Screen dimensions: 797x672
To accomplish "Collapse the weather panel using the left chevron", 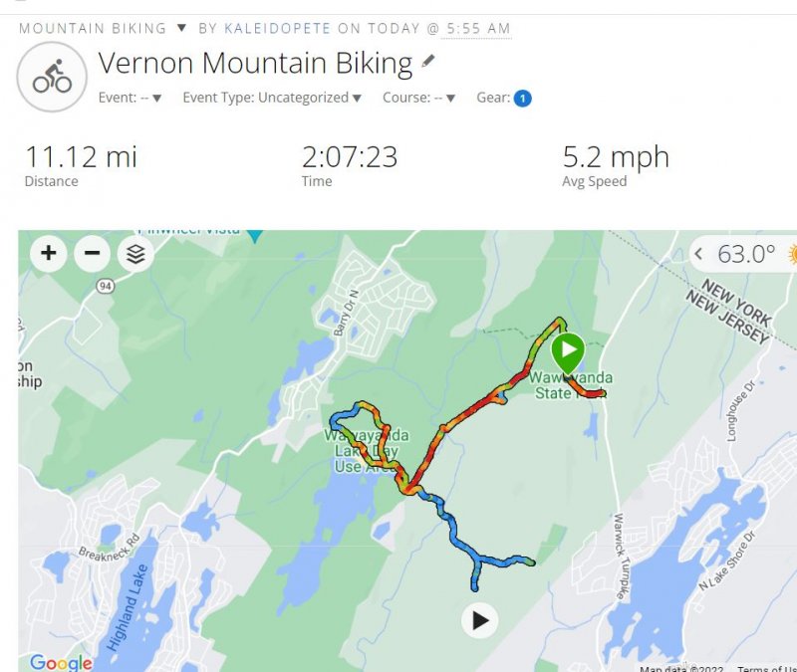I will click(x=698, y=254).
